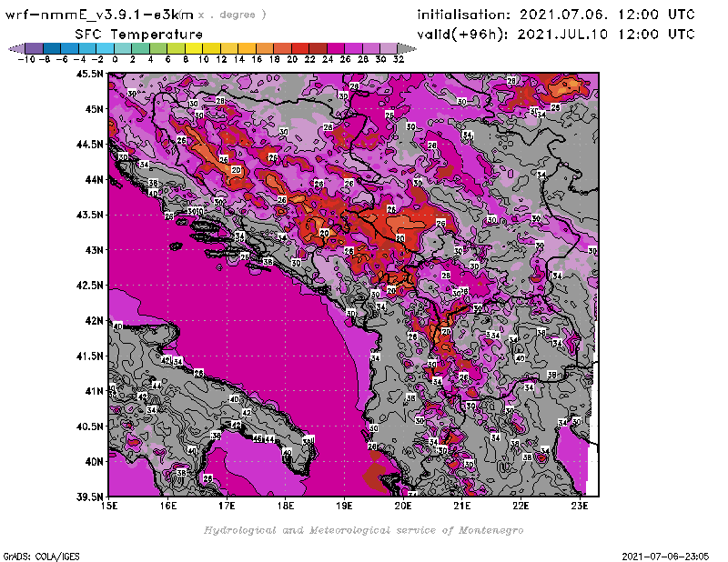This screenshot has height=562, width=728.
Task: Click the '16E' longitude label
Action: point(168,506)
